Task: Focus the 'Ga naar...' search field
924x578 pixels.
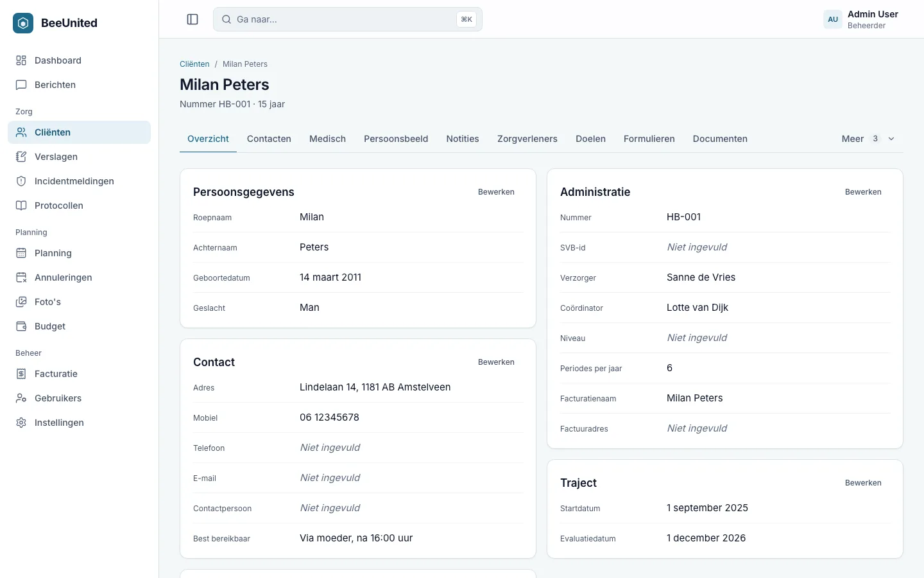Action: coord(348,19)
